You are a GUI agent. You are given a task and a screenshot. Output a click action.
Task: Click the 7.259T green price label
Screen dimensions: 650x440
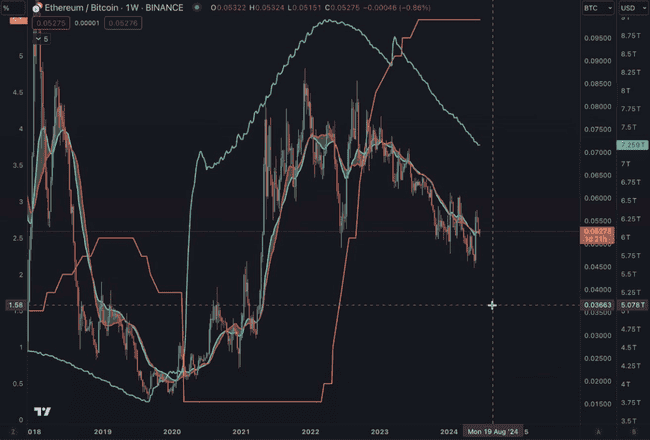(x=632, y=145)
